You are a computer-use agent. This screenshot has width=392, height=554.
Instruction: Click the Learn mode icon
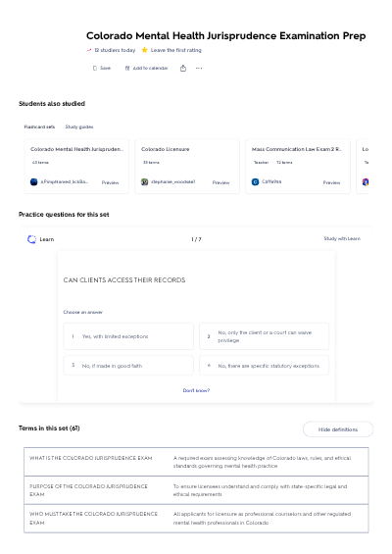(31, 239)
